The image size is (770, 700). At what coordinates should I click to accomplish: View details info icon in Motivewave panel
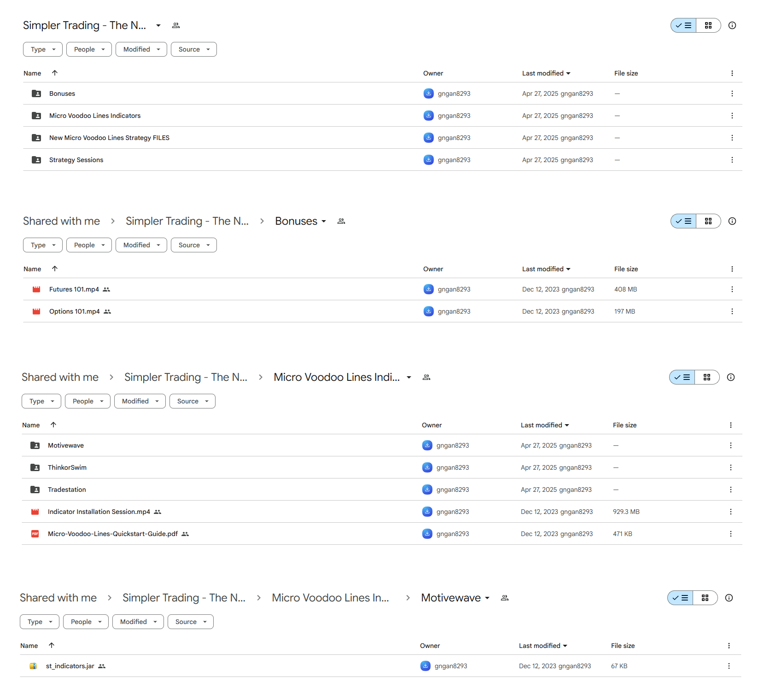coord(729,598)
